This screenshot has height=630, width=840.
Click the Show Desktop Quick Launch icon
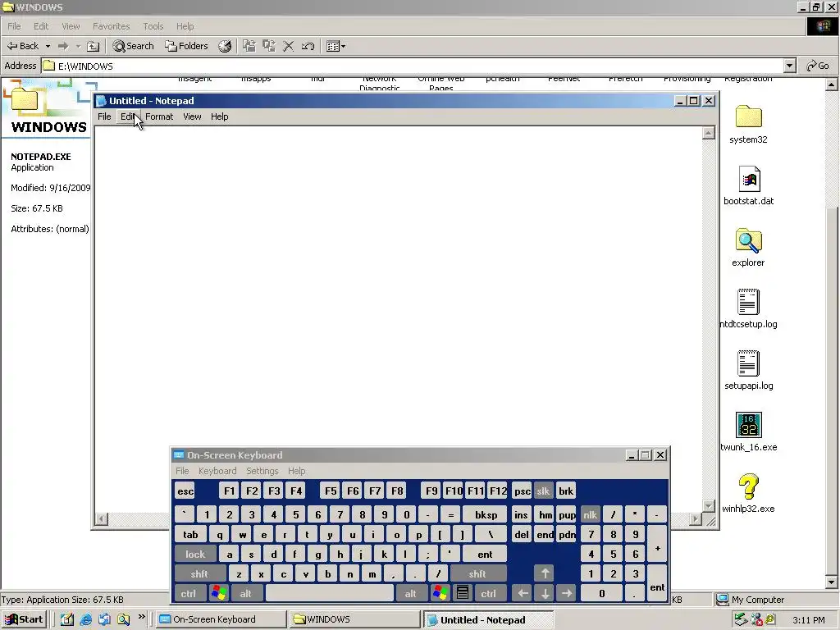click(x=67, y=619)
